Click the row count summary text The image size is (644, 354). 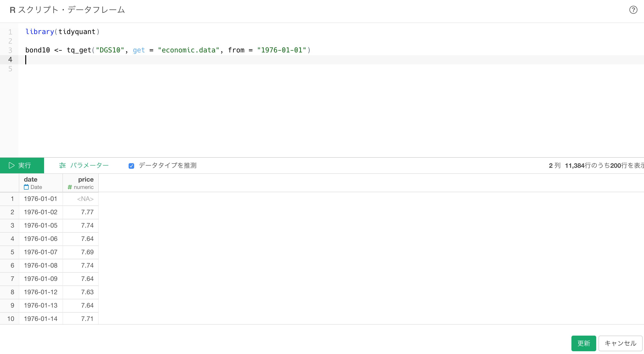click(x=596, y=165)
